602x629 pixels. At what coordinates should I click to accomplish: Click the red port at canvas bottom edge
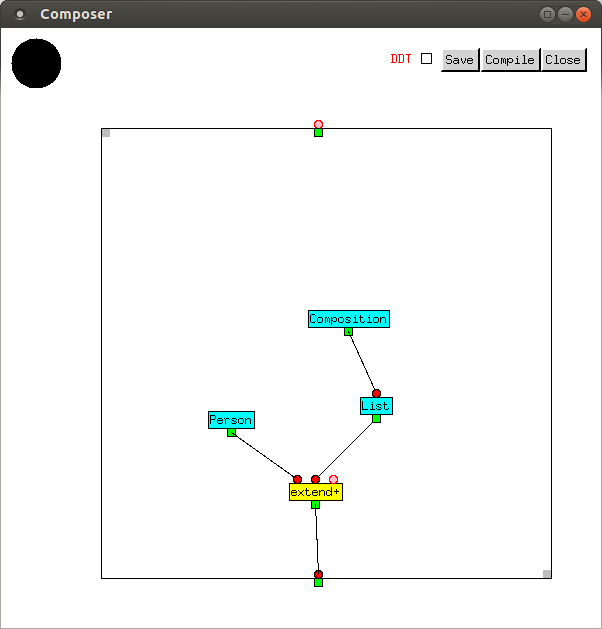pos(318,574)
